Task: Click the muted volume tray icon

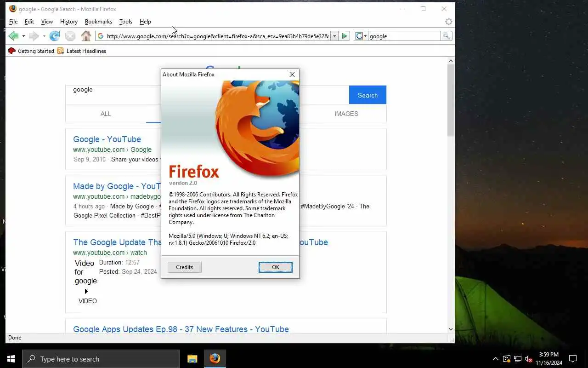Action: point(529,359)
